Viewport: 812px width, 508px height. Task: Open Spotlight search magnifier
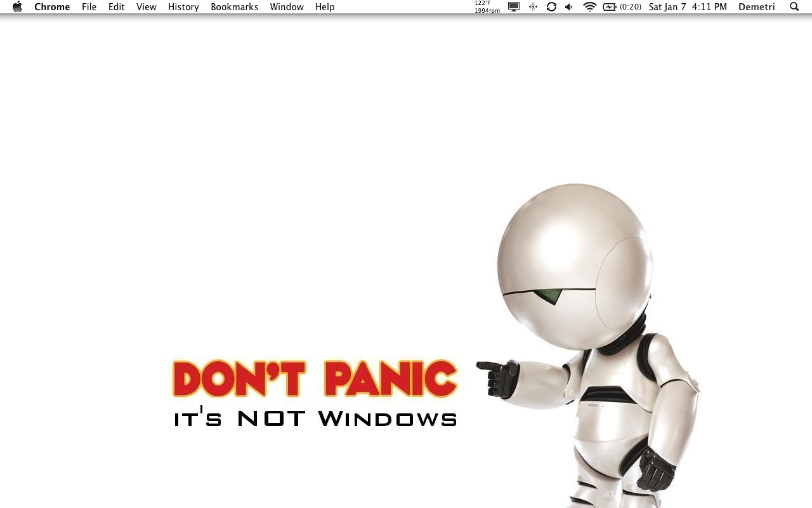point(794,7)
